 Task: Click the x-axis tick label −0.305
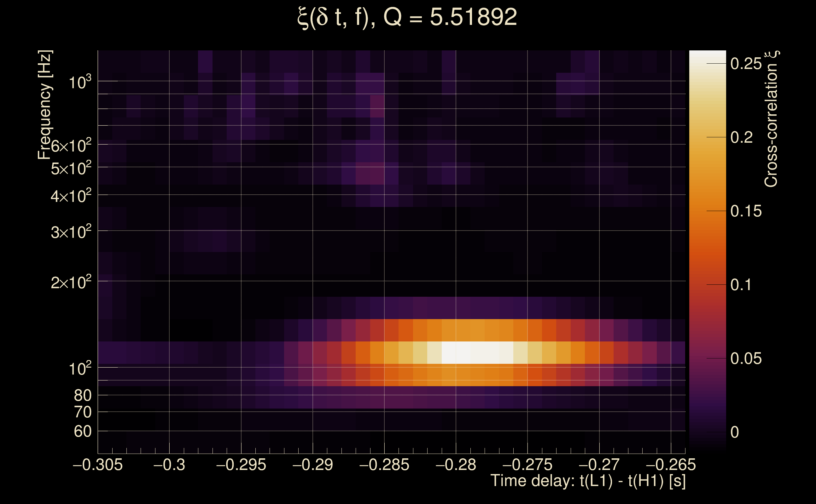pos(98,465)
